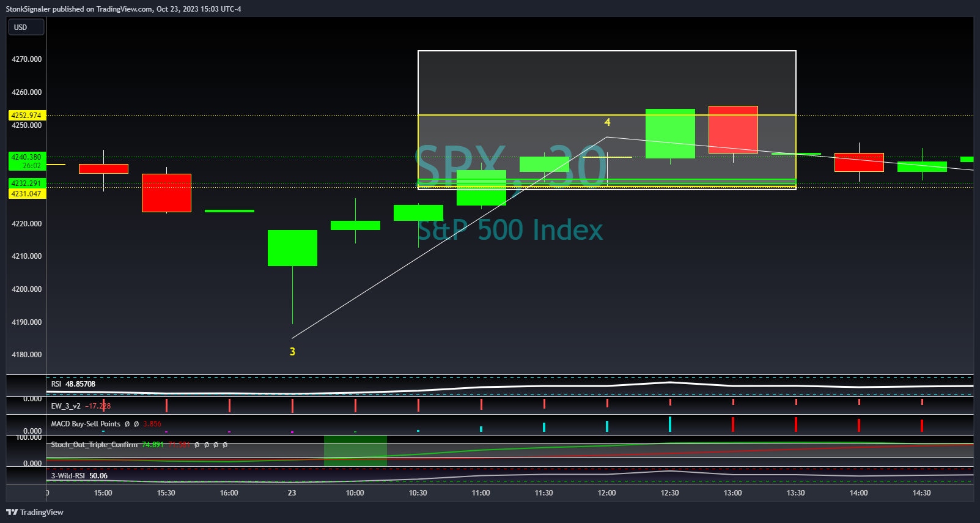Click the large red candle at 15:30
The image size is (980, 523).
pyautogui.click(x=166, y=193)
